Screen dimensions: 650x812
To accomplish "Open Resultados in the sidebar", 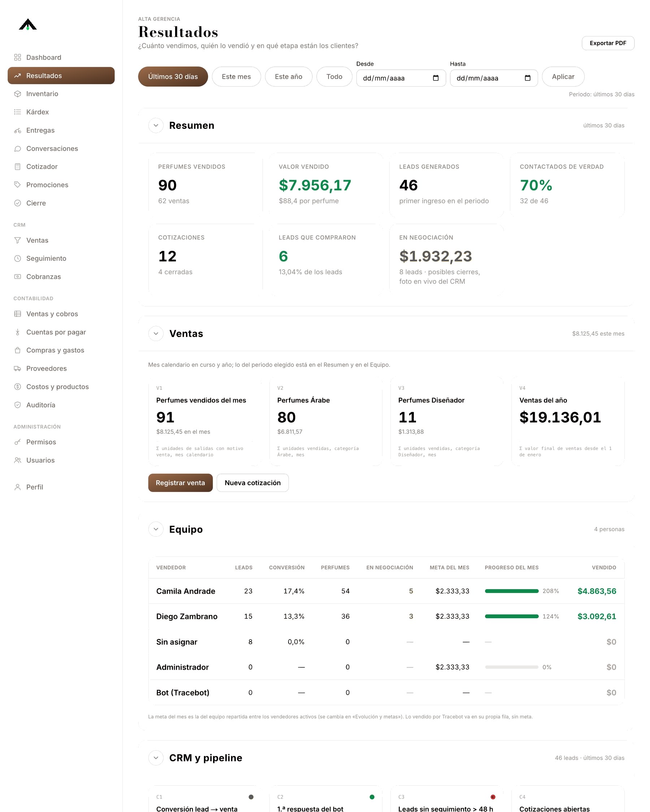I will coord(61,76).
